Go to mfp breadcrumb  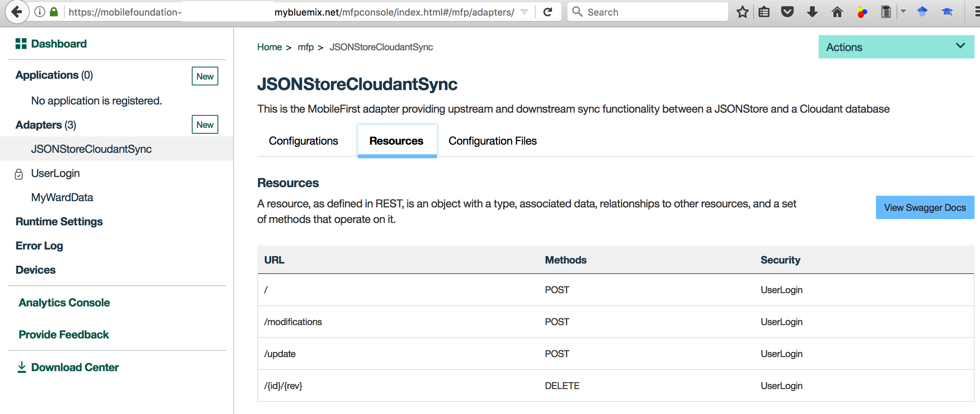[306, 47]
